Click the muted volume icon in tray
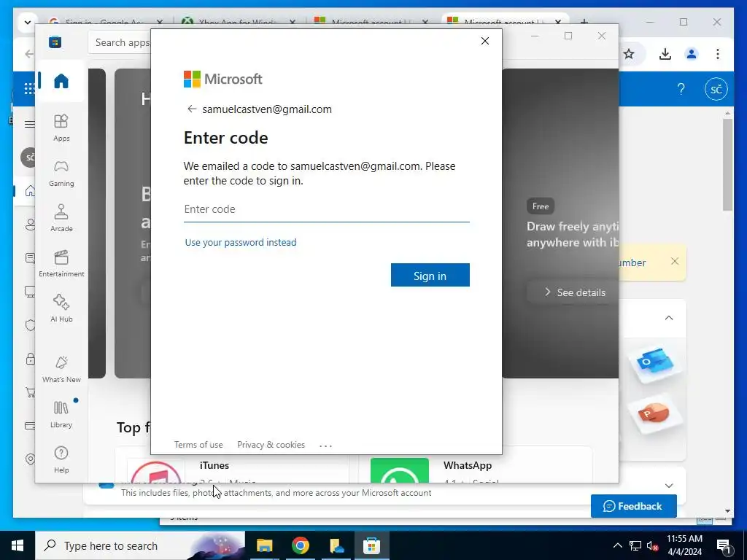This screenshot has height=560, width=747. tap(653, 545)
